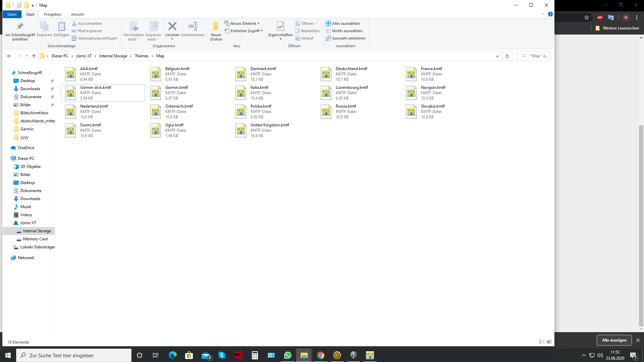Open the Windows Start menu
Viewport: 644px width, 362px height.
8,355
